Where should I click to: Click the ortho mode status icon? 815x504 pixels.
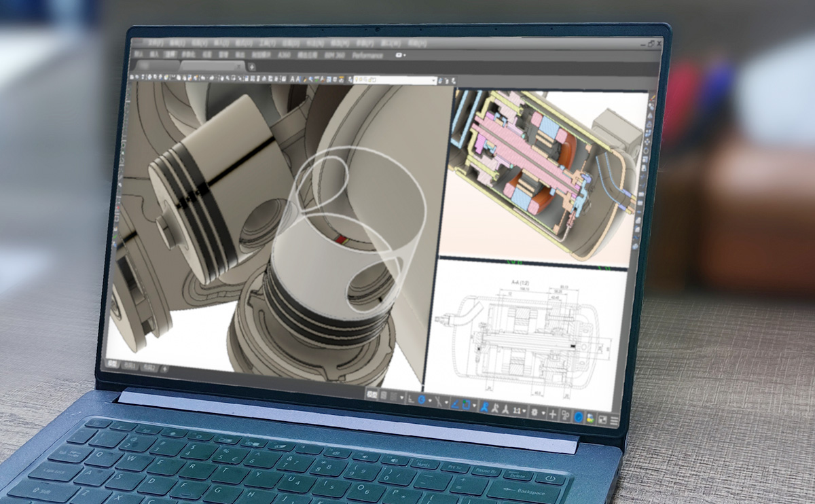pos(412,398)
